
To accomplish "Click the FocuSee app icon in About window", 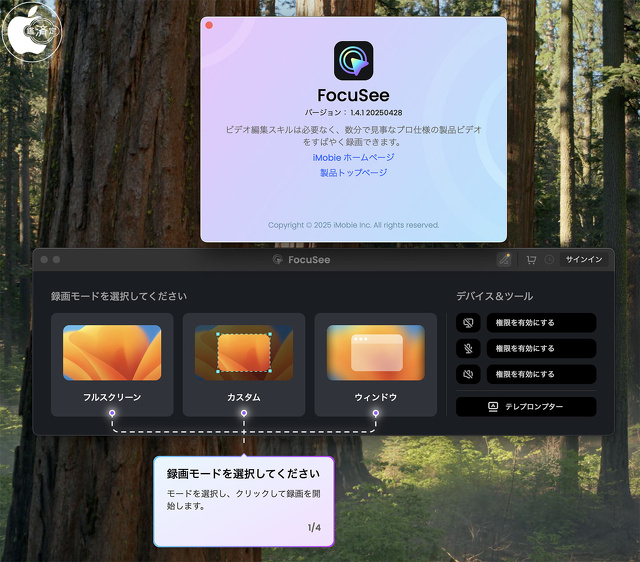I will coord(353,60).
